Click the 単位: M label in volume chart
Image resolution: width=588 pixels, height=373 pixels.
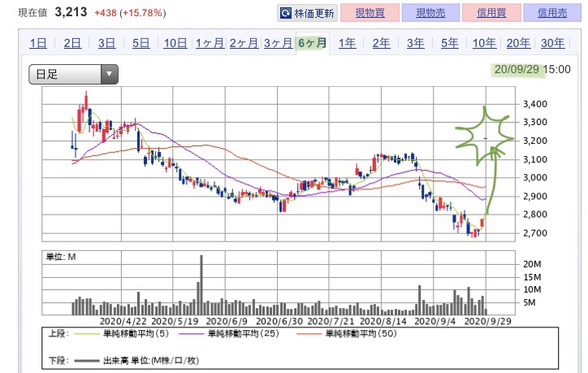tap(61, 257)
